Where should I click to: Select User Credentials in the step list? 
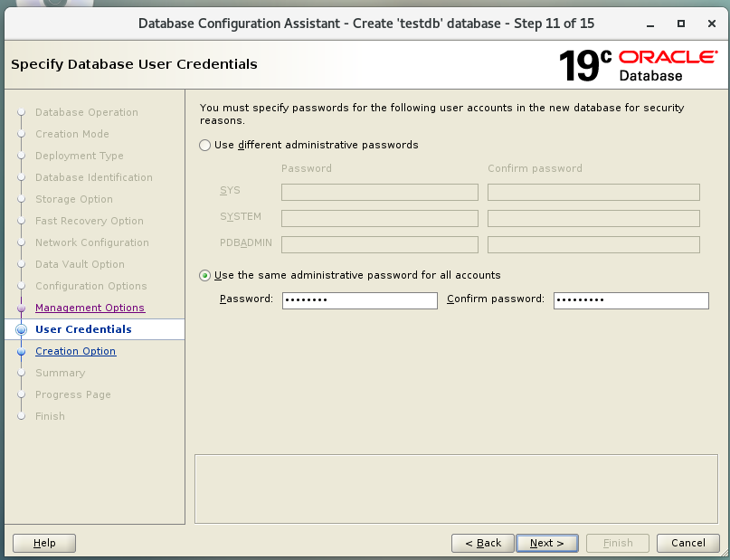pos(83,329)
